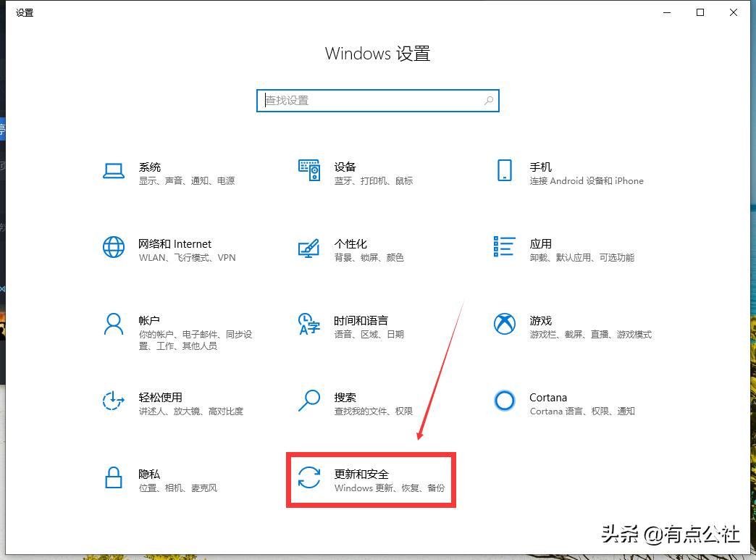Open the 系统 (System) display icon

(x=114, y=171)
